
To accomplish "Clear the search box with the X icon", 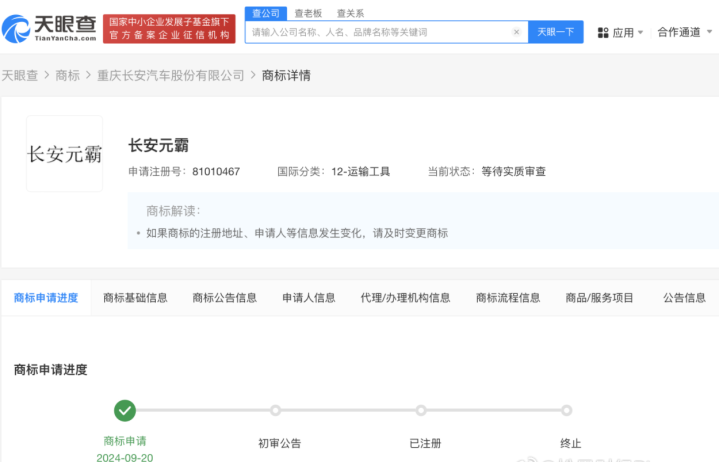I will (x=516, y=32).
